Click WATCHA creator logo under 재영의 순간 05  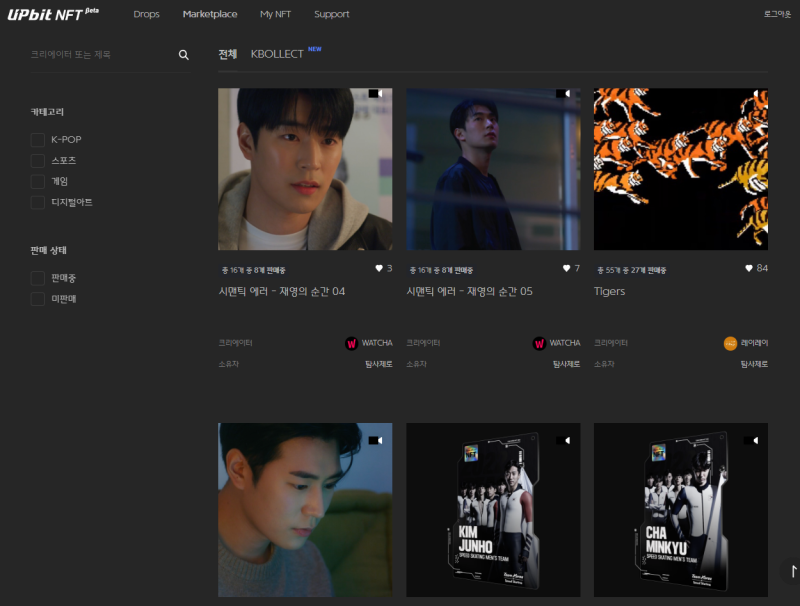click(539, 343)
